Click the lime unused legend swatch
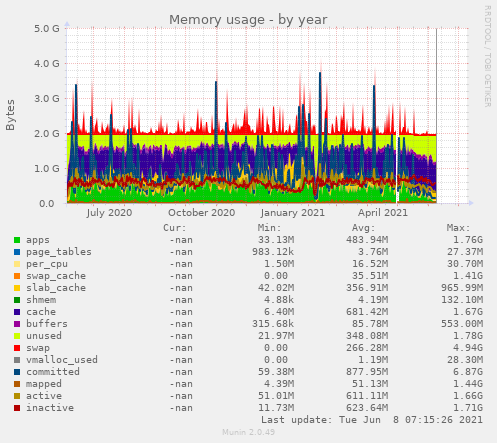The width and height of the screenshot is (497, 443). click(x=17, y=336)
